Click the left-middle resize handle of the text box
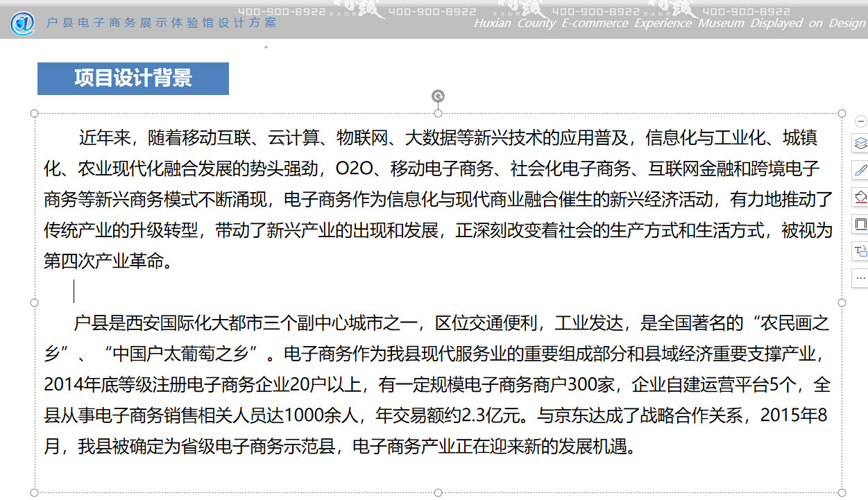Image resolution: width=868 pixels, height=500 pixels. [34, 302]
